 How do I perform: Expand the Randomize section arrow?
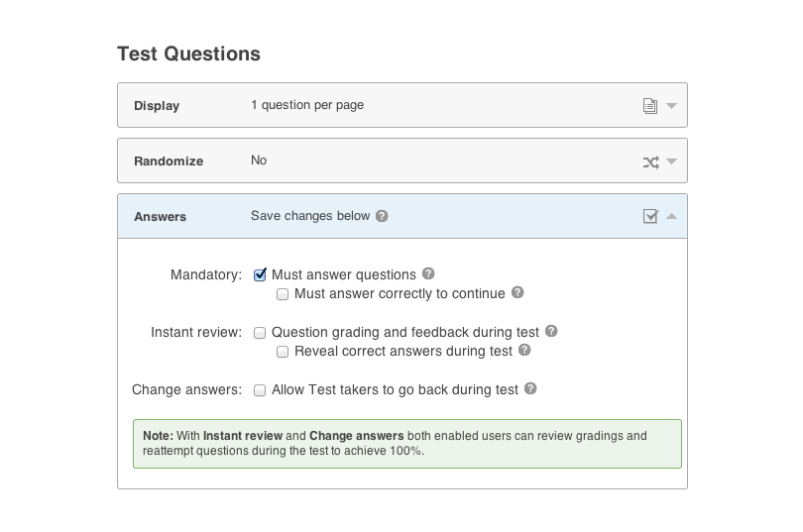(x=672, y=161)
